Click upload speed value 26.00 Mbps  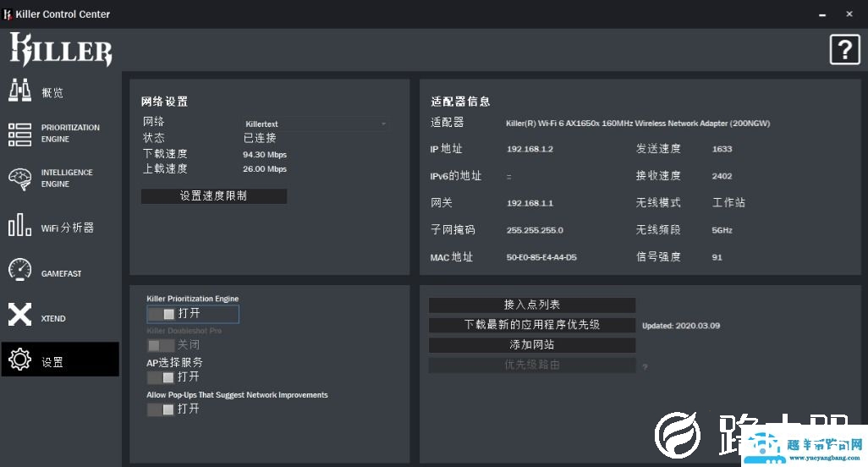(265, 168)
